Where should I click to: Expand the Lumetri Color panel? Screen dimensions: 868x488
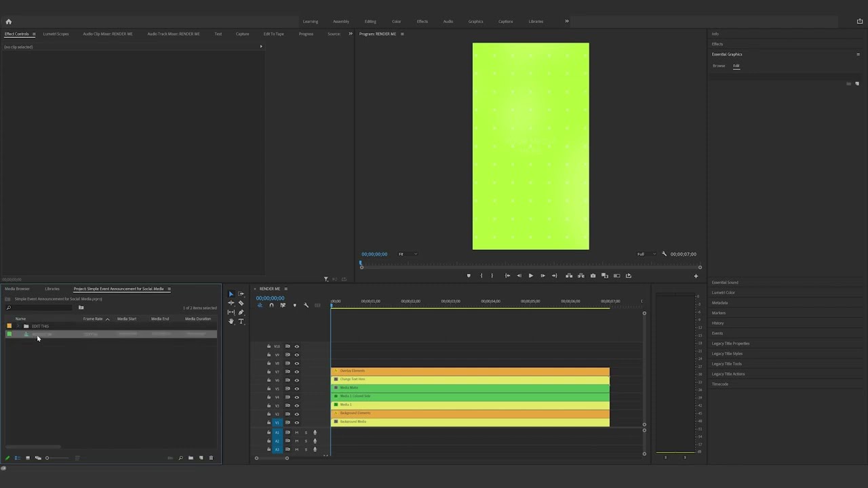pyautogui.click(x=723, y=293)
